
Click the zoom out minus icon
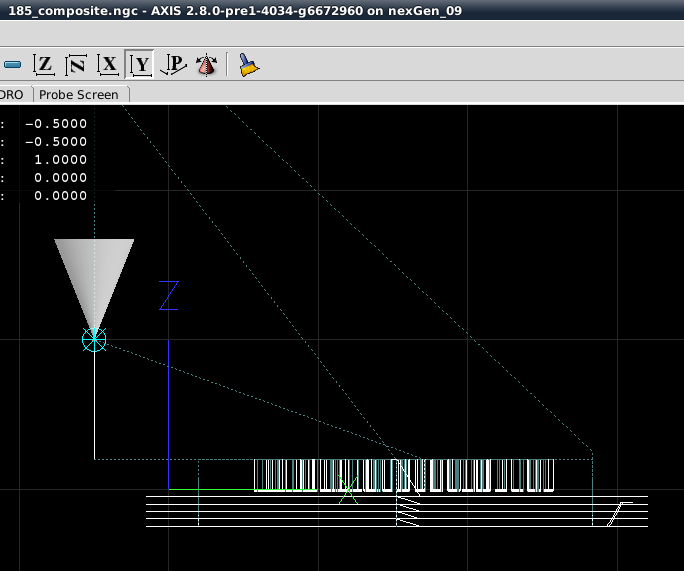coord(12,65)
